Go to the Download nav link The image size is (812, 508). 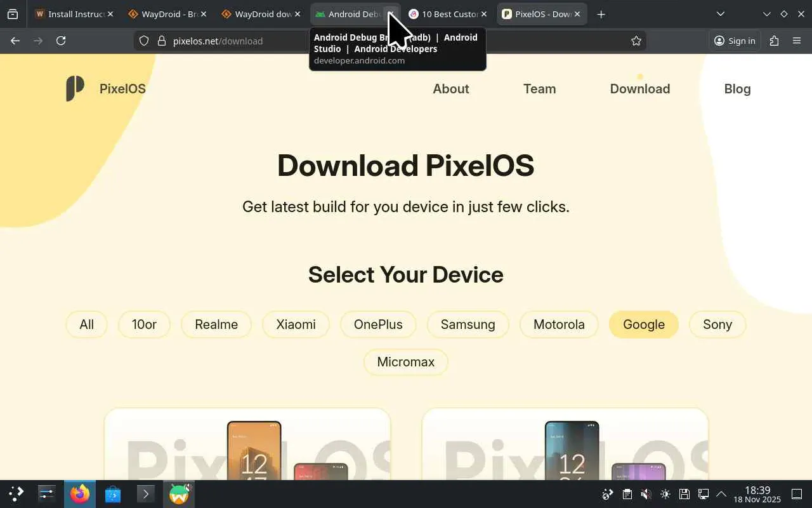click(640, 89)
